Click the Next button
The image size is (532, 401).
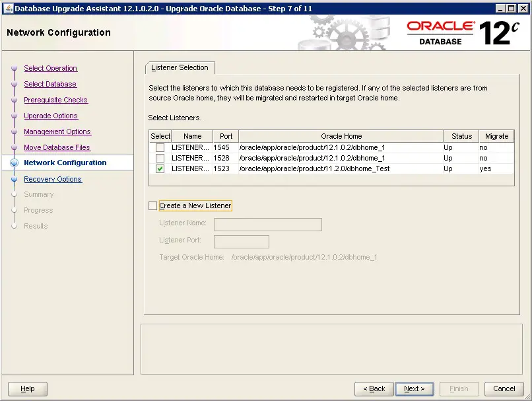pyautogui.click(x=415, y=388)
